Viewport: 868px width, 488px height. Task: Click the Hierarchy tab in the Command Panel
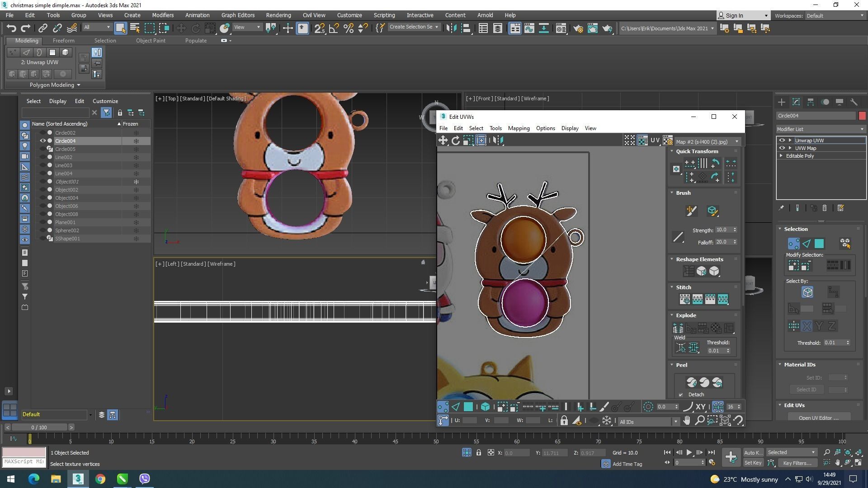pos(811,103)
